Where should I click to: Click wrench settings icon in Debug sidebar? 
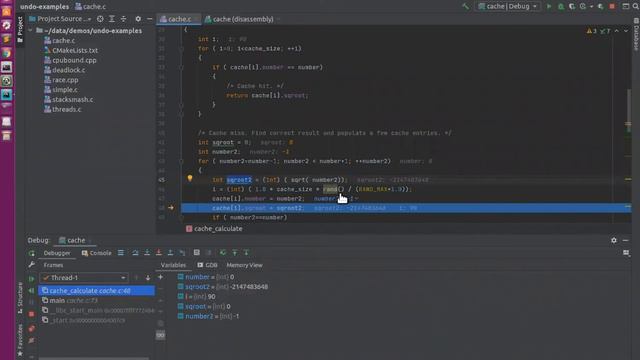click(x=31, y=265)
